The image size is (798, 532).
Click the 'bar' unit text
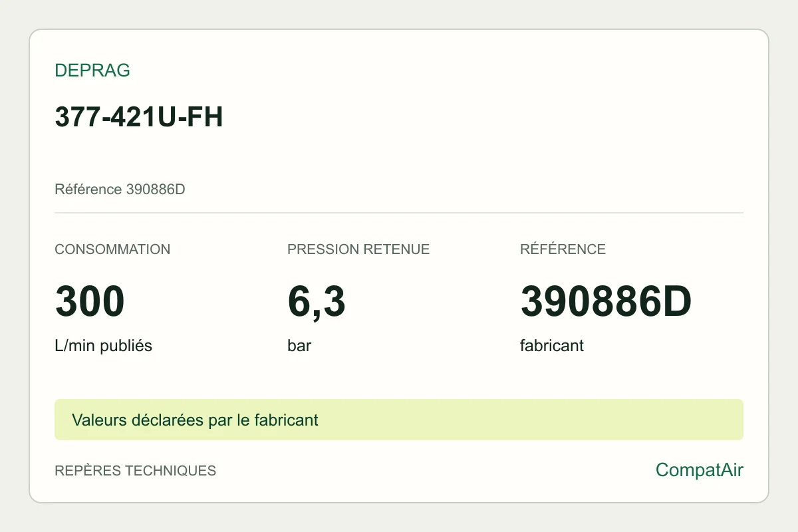click(299, 346)
